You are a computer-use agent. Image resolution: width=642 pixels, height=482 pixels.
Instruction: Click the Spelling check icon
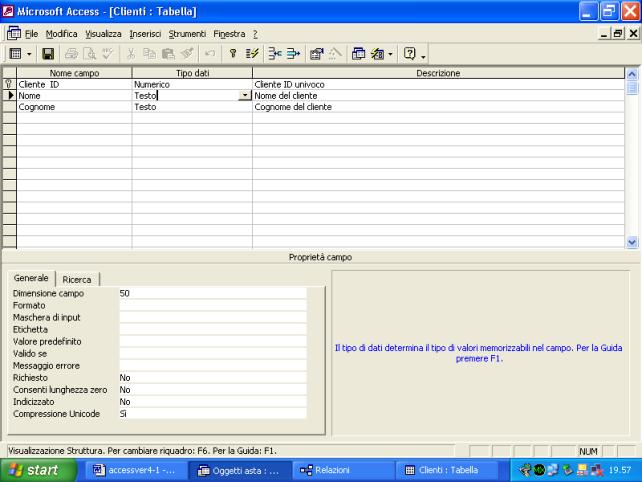pyautogui.click(x=108, y=54)
